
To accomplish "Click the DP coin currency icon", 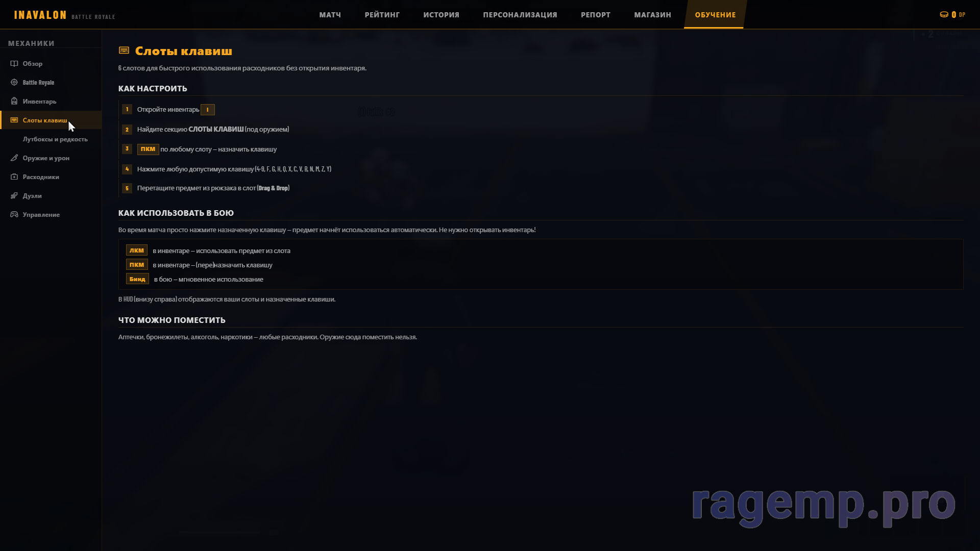I will 944,15.
